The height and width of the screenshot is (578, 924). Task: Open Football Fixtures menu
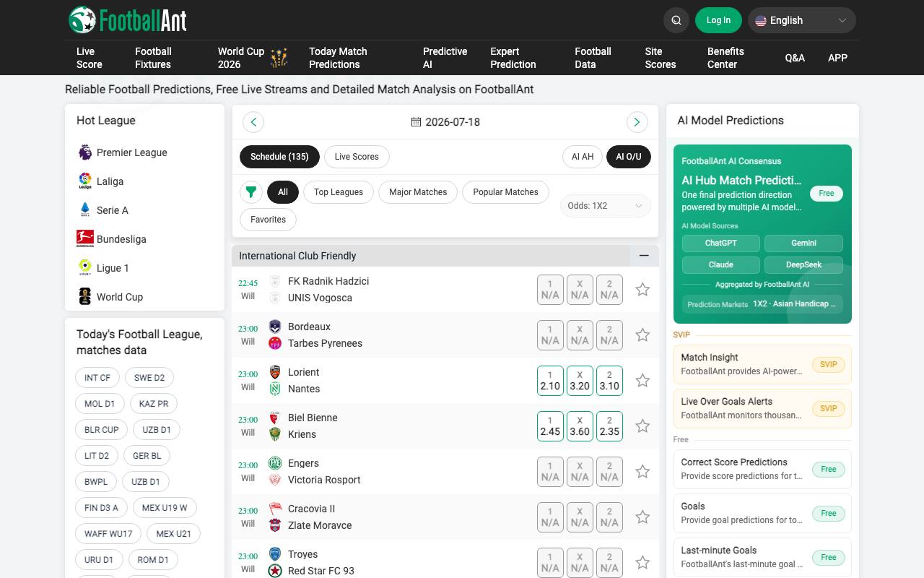[x=153, y=58]
